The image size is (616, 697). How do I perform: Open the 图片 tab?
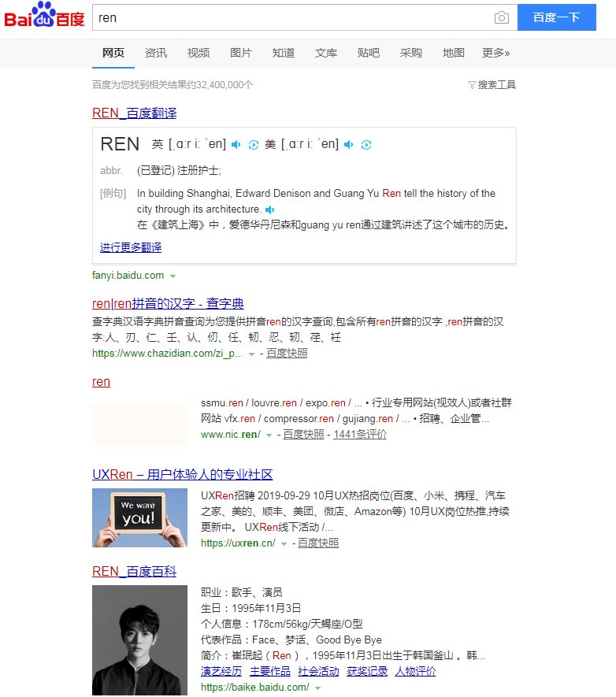tap(241, 53)
